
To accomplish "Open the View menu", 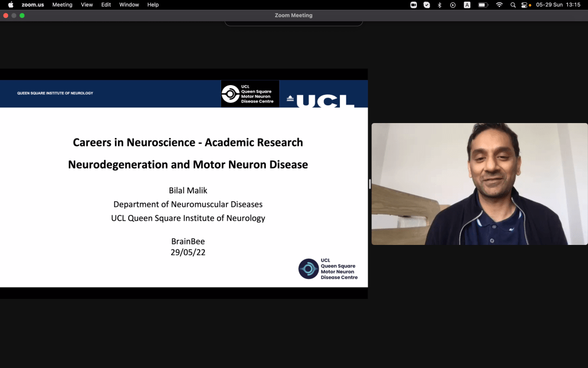I will click(87, 5).
